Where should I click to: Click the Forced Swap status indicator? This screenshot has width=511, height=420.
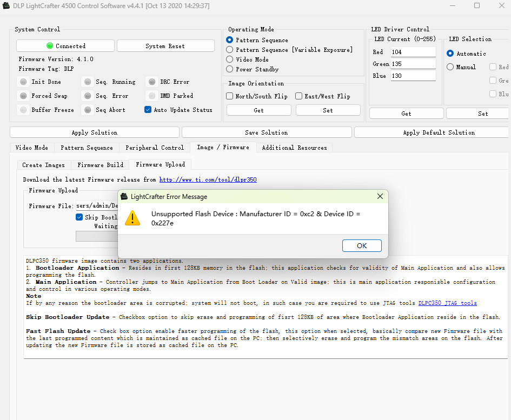23,96
